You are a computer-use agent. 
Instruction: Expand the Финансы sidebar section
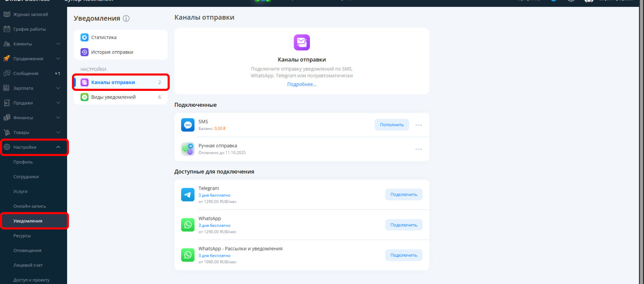[58, 118]
